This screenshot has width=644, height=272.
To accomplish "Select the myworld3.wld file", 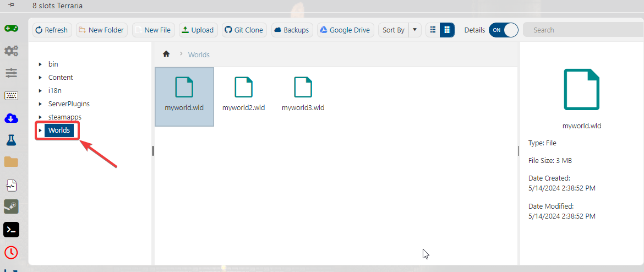I will 303,96.
